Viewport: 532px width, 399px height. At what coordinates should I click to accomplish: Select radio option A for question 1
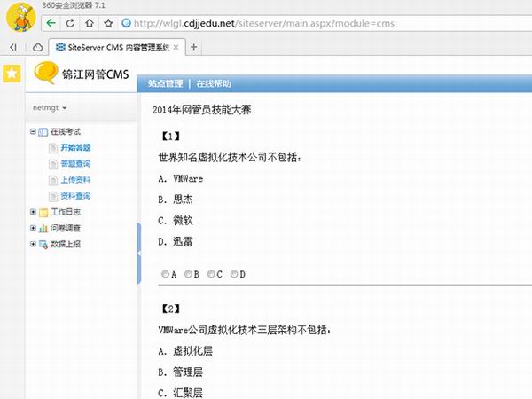coord(165,274)
